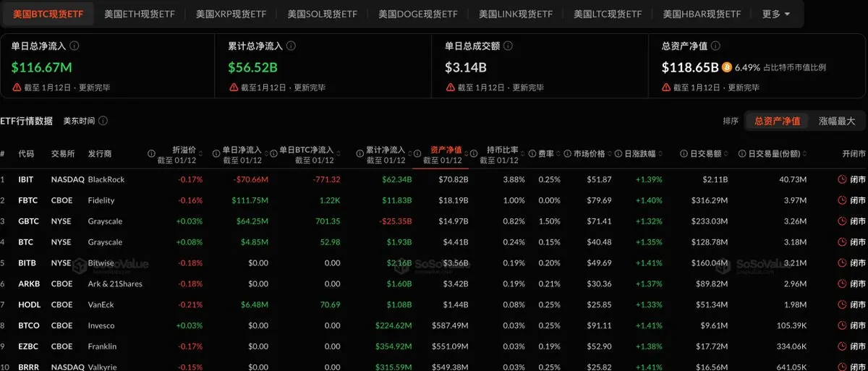This screenshot has height=371, width=868.
Task: Click info icon before 市场价格 column header
Action: pos(567,154)
